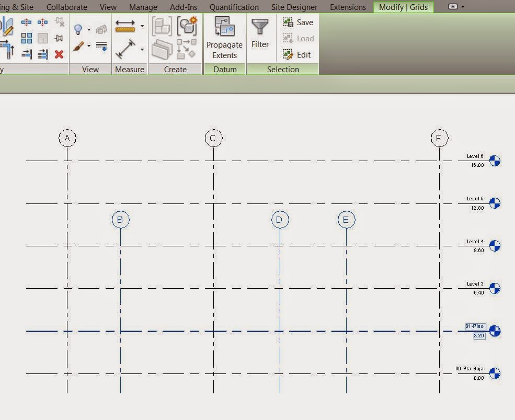515x420 pixels.
Task: Edit the 01-Piso level name field
Action: coord(475,326)
